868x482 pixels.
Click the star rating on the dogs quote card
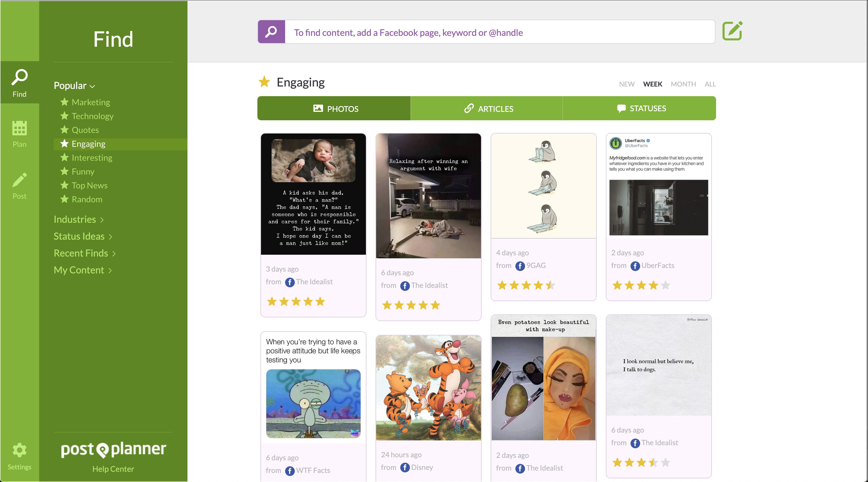[641, 462]
